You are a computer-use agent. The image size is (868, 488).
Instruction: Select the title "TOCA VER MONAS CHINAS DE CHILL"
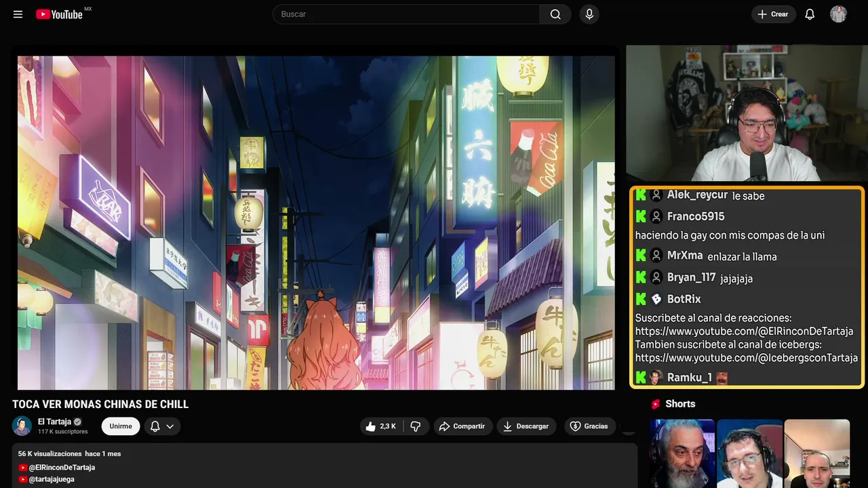(100, 405)
